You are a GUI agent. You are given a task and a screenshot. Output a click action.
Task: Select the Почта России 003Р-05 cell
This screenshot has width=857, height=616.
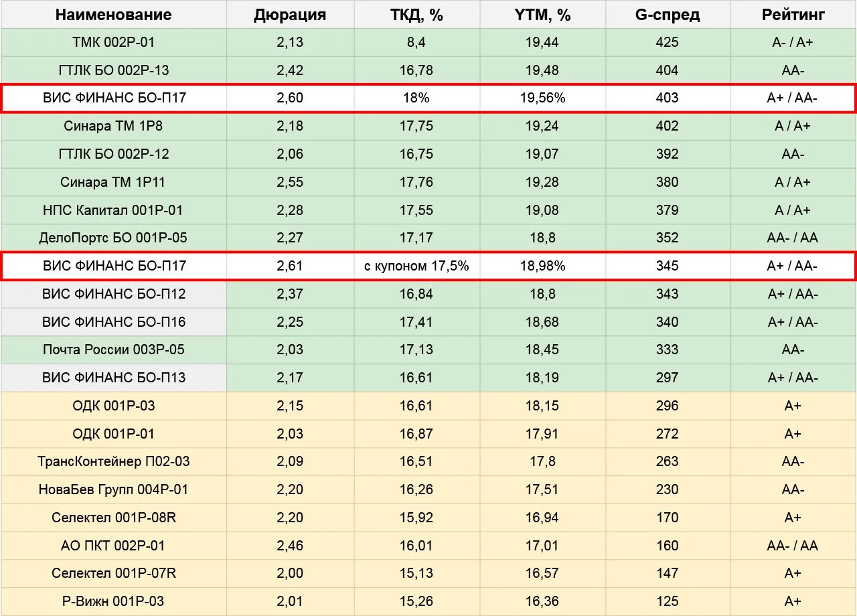coord(113,350)
